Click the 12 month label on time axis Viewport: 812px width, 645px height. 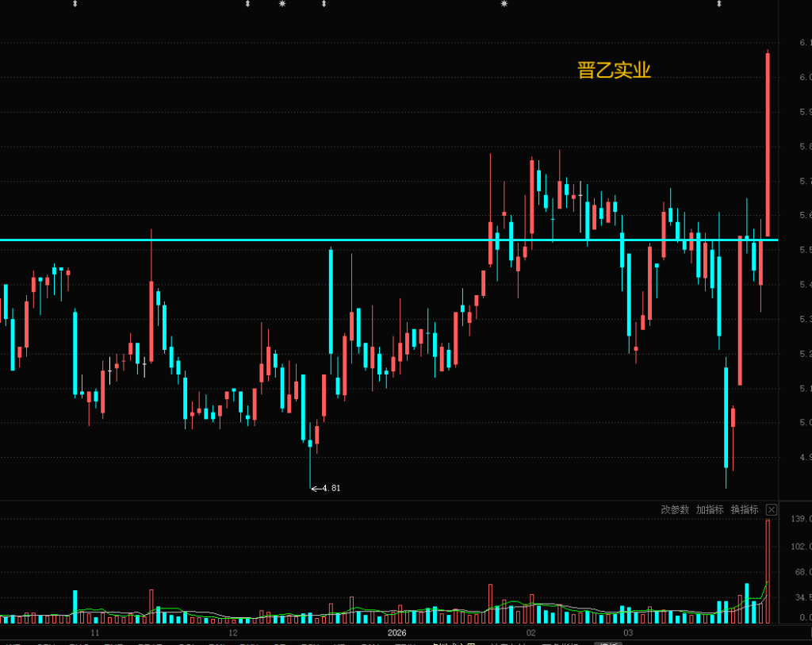click(x=232, y=633)
